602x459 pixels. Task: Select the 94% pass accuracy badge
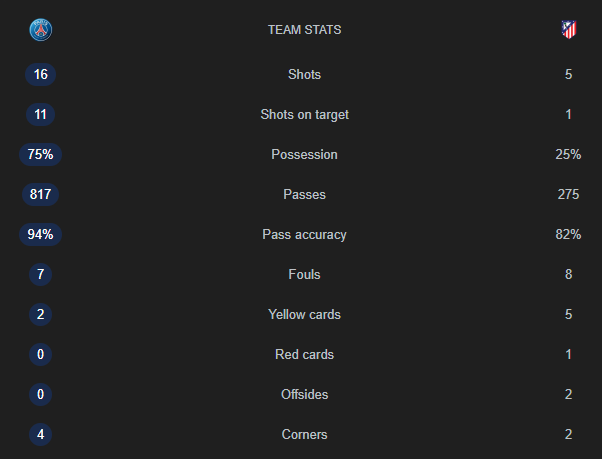coord(41,234)
